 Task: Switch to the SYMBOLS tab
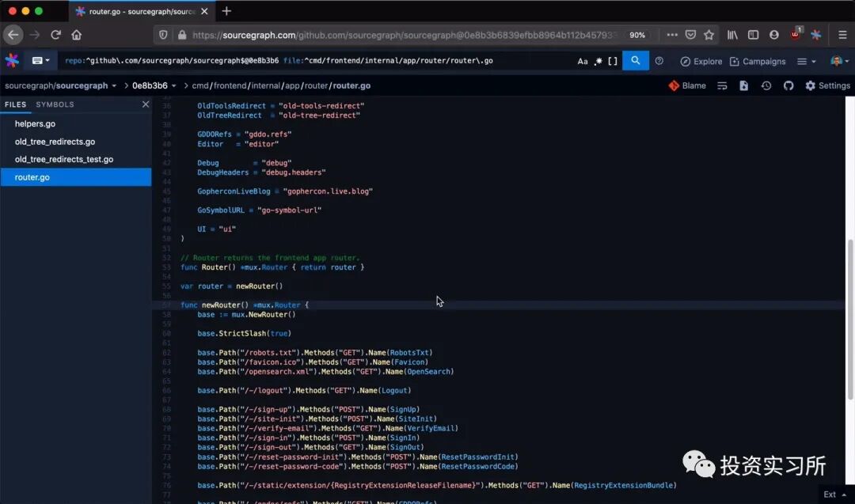55,104
